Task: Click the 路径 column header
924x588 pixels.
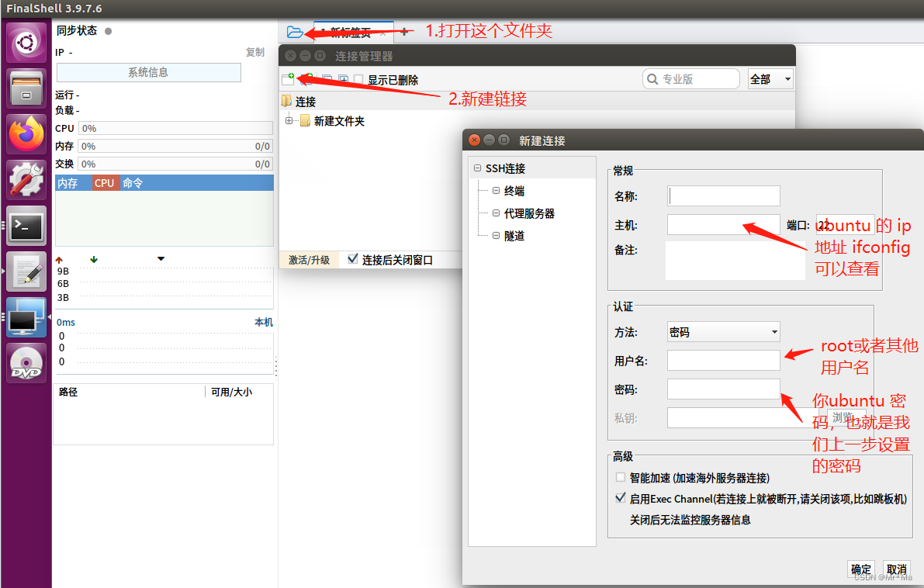Action: (129, 392)
